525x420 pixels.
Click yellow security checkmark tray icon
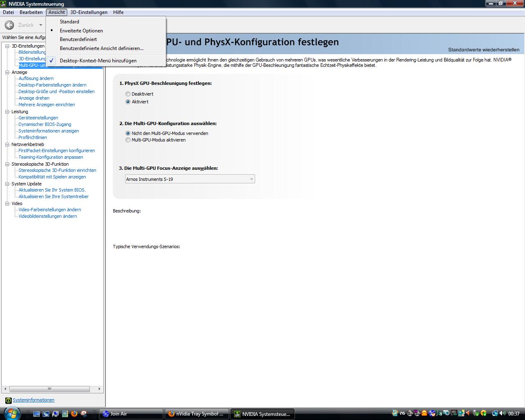point(484,413)
